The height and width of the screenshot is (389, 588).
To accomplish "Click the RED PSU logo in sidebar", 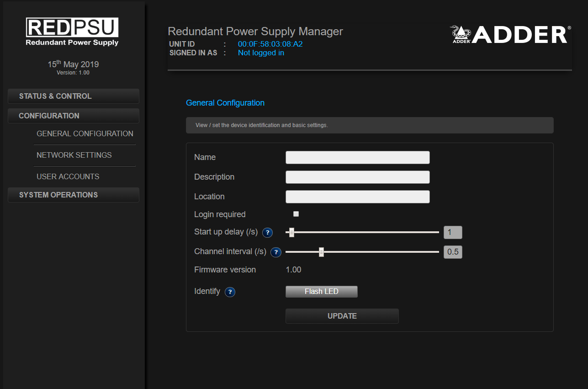I will 72,32.
